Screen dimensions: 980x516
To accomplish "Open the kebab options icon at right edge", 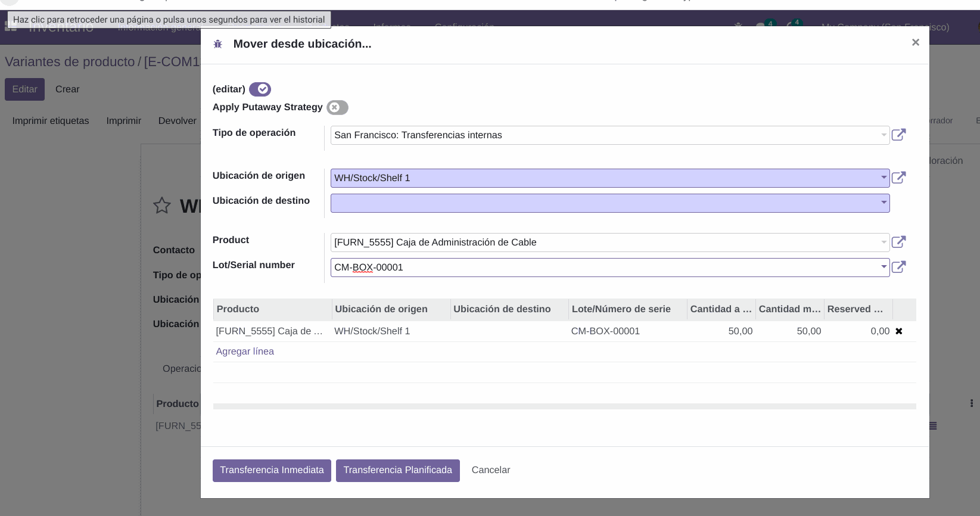I will pyautogui.click(x=971, y=403).
